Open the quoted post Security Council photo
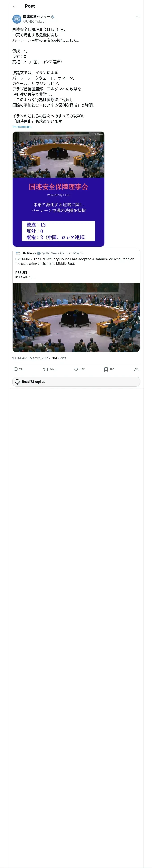Image resolution: width=152 pixels, height=868 pixels. click(x=76, y=318)
